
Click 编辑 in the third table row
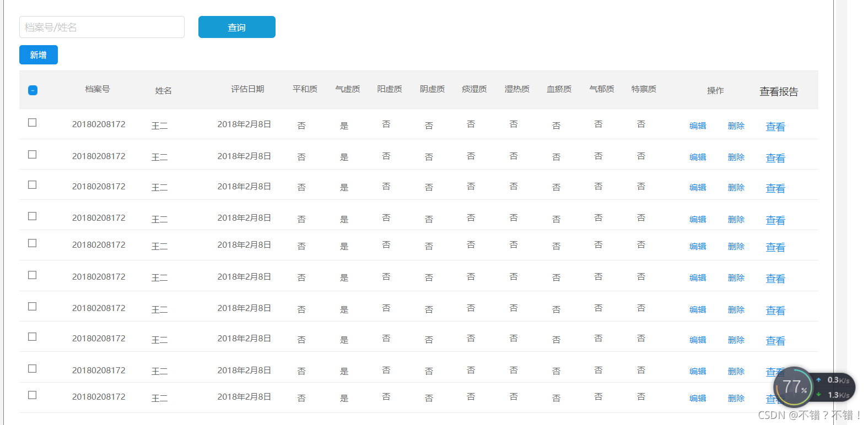coord(698,187)
